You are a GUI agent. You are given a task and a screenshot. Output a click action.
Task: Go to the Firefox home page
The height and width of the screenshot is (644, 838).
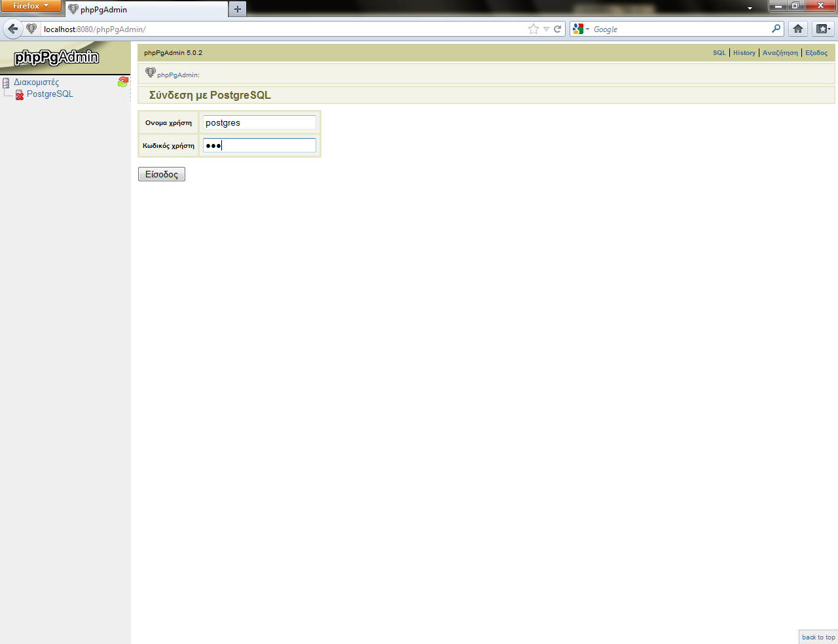click(797, 29)
